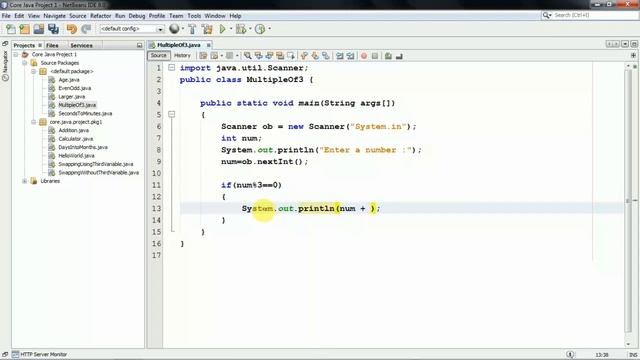The image size is (640, 360).
Task: Click the Find Selection magnifier icon
Action: 248,56
